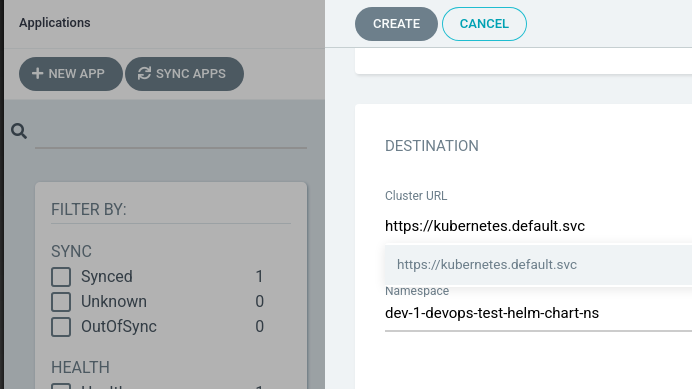Screen dimensions: 692x389
Task: Click the Applications header title
Action: (x=55, y=23)
